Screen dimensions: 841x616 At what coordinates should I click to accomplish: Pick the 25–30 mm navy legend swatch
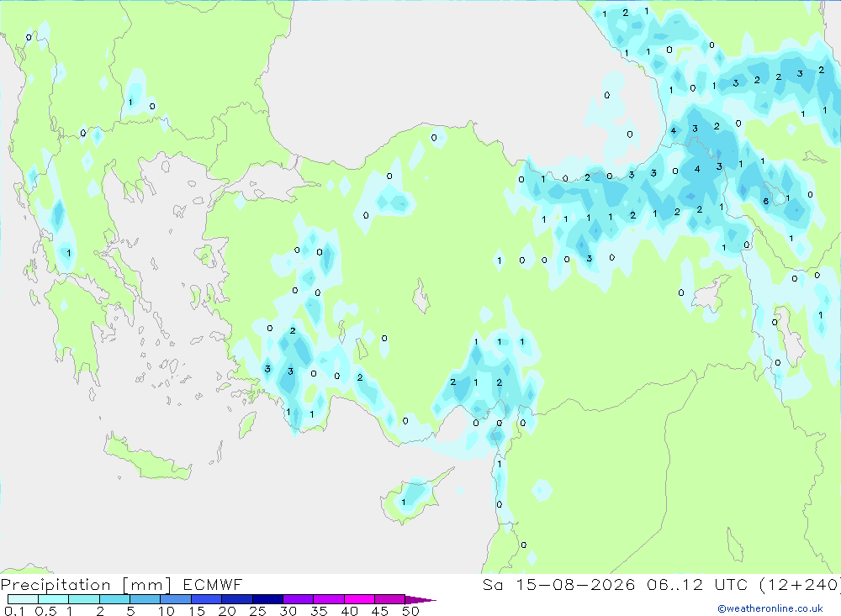point(267,599)
